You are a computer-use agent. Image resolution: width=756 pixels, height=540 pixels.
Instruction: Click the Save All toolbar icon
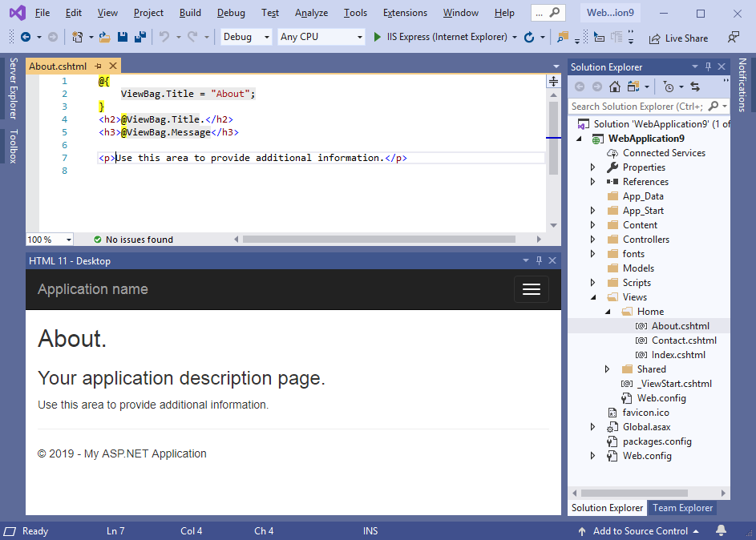tap(139, 37)
